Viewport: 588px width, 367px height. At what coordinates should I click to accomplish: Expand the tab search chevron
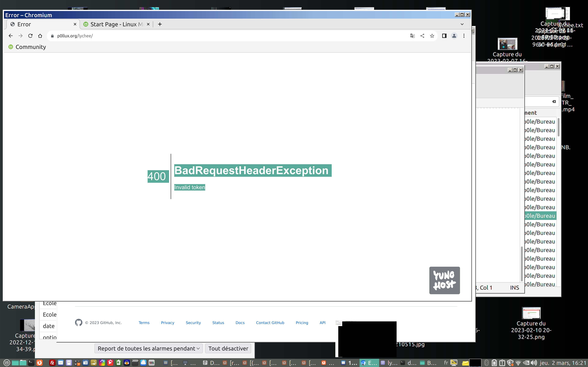pyautogui.click(x=462, y=24)
